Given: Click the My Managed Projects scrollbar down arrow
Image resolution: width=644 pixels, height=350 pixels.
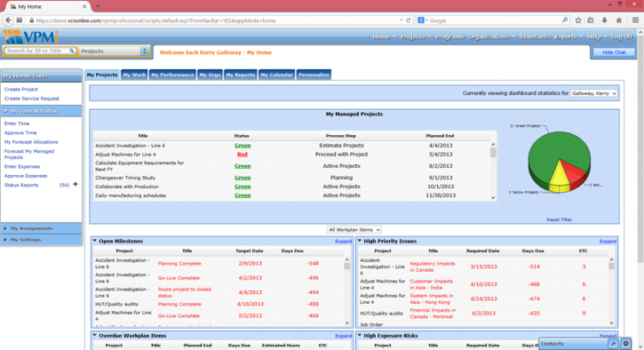Looking at the screenshot, I should click(493, 198).
